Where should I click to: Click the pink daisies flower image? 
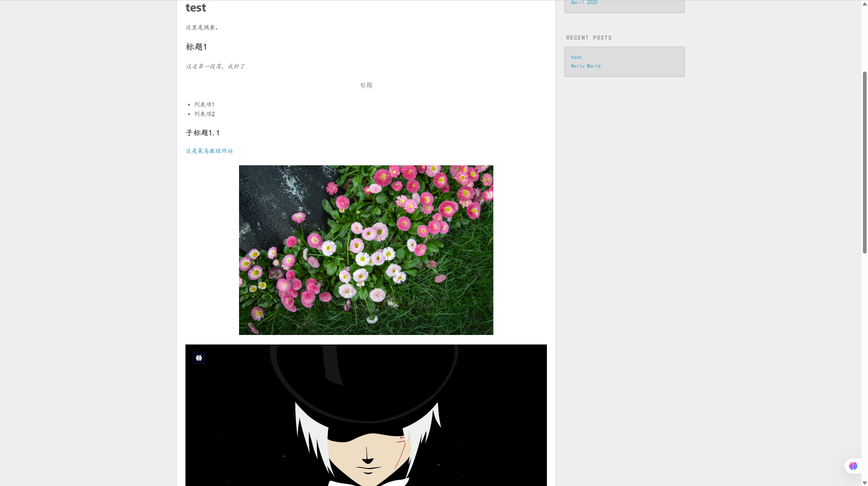point(366,250)
